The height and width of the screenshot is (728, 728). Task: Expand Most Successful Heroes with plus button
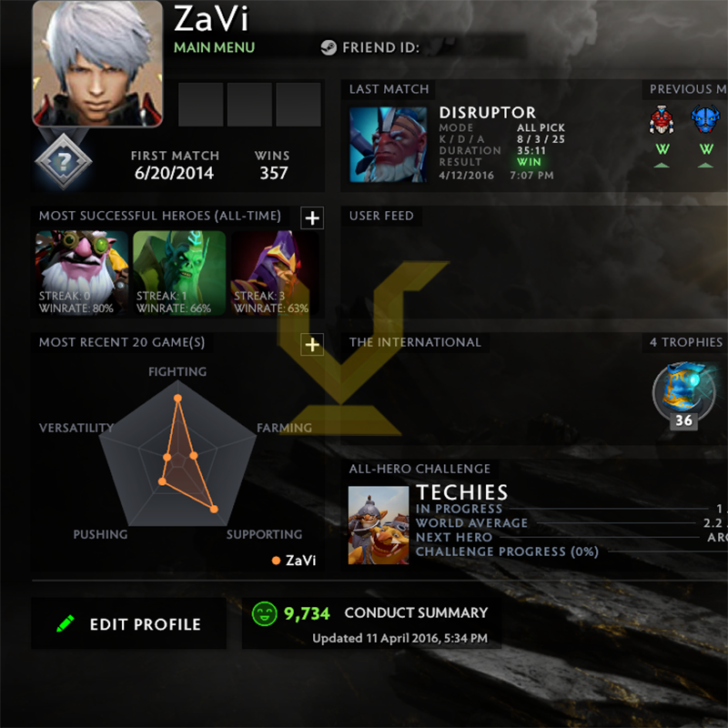312,218
